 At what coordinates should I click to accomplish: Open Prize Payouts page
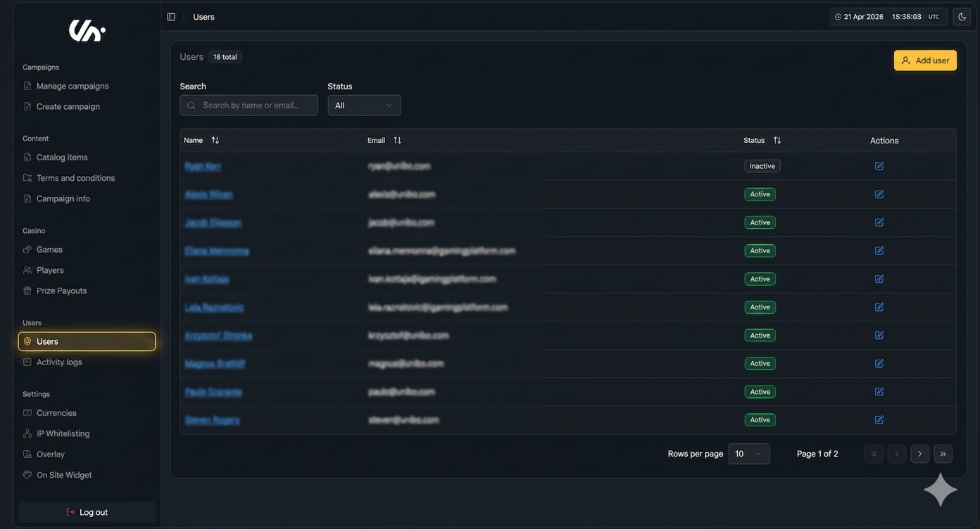(61, 291)
